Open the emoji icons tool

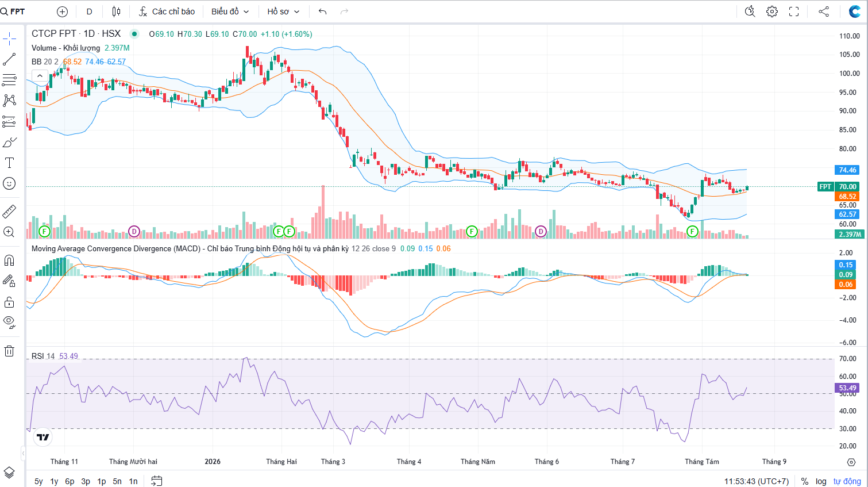9,183
